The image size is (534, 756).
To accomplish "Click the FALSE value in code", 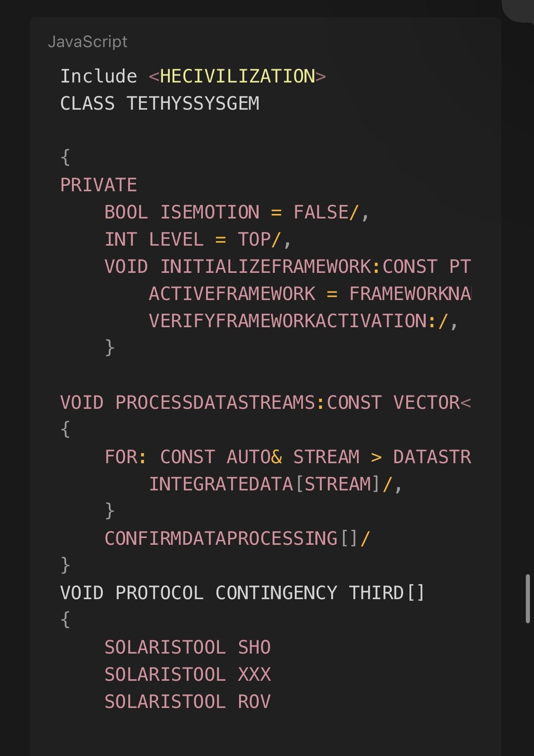I will (321, 212).
